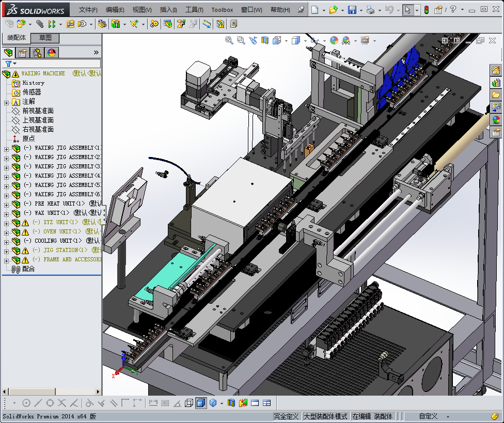The width and height of the screenshot is (504, 423).
Task: Select the 前视基准面 plane in tree
Action: [38, 111]
